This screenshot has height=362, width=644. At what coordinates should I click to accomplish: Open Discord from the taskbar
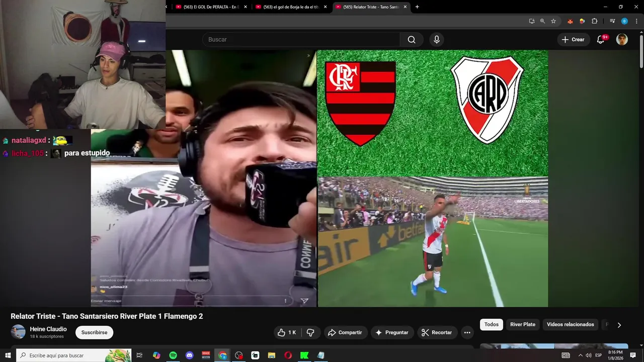pos(190,355)
